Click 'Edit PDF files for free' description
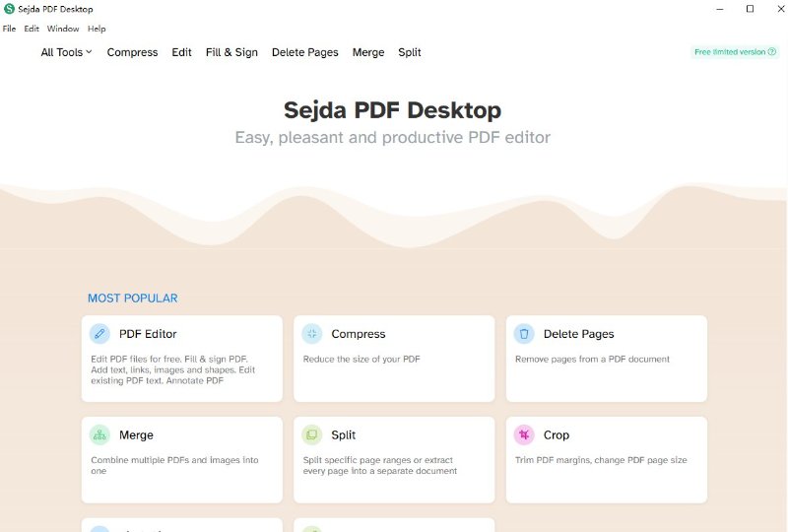Viewport: 788px width, 532px height. coord(173,369)
